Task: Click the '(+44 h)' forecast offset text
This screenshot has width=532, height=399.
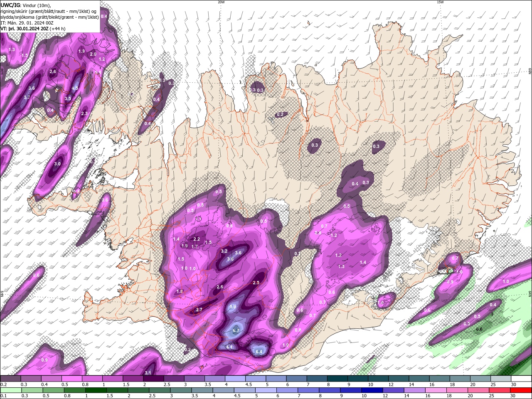Action: tap(58, 29)
